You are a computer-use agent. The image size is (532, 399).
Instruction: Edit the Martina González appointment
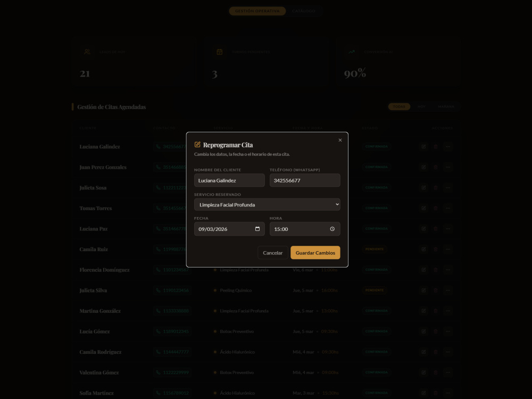point(423,311)
